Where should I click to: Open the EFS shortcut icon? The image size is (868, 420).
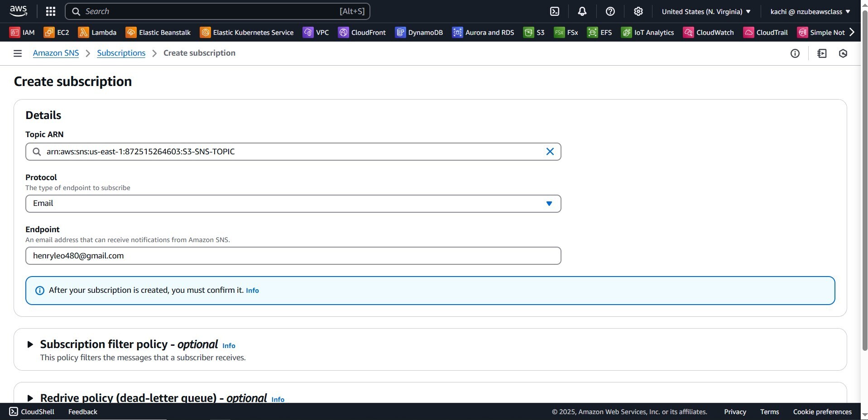pyautogui.click(x=592, y=32)
